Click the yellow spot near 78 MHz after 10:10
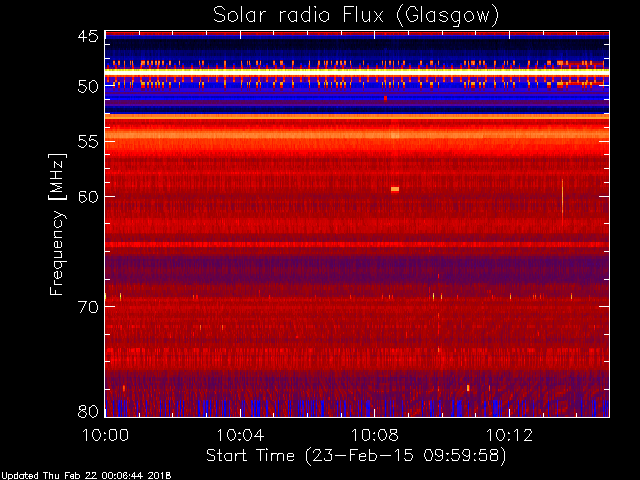This screenshot has height=480, width=640. pyautogui.click(x=468, y=388)
